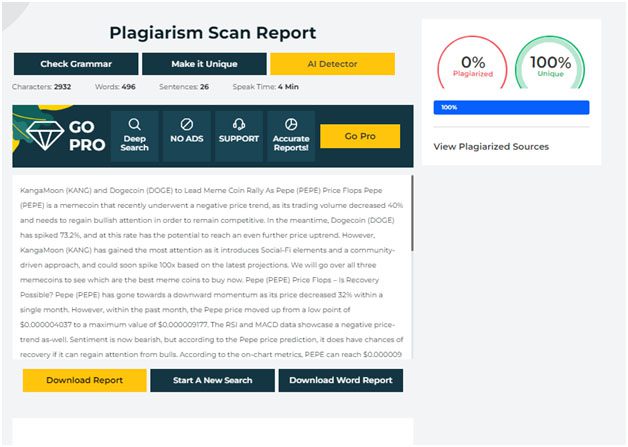
Task: Open the Make it Unique tool
Action: point(204,64)
